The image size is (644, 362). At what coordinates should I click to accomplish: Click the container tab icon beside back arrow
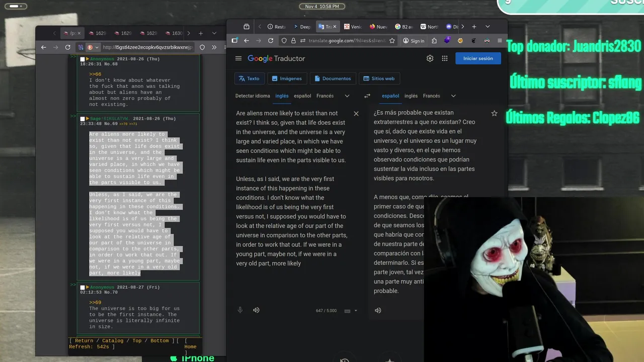click(x=234, y=41)
